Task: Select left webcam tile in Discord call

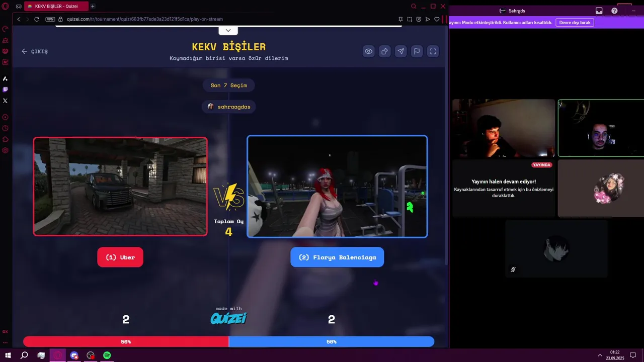Action: tap(504, 128)
